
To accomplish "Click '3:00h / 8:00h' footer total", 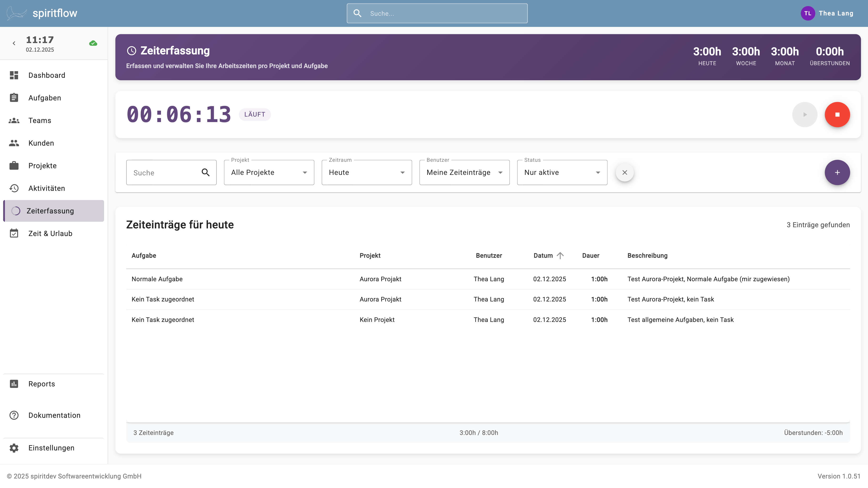I will (x=478, y=432).
